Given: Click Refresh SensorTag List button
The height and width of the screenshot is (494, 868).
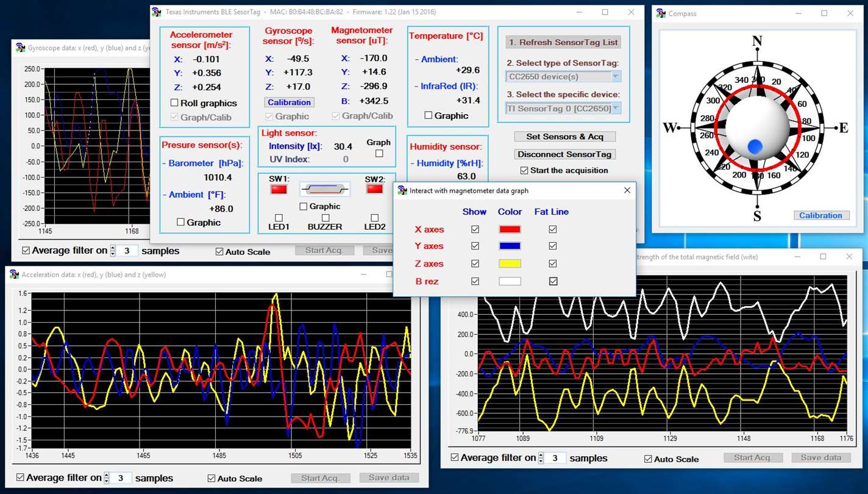Looking at the screenshot, I should click(563, 43).
